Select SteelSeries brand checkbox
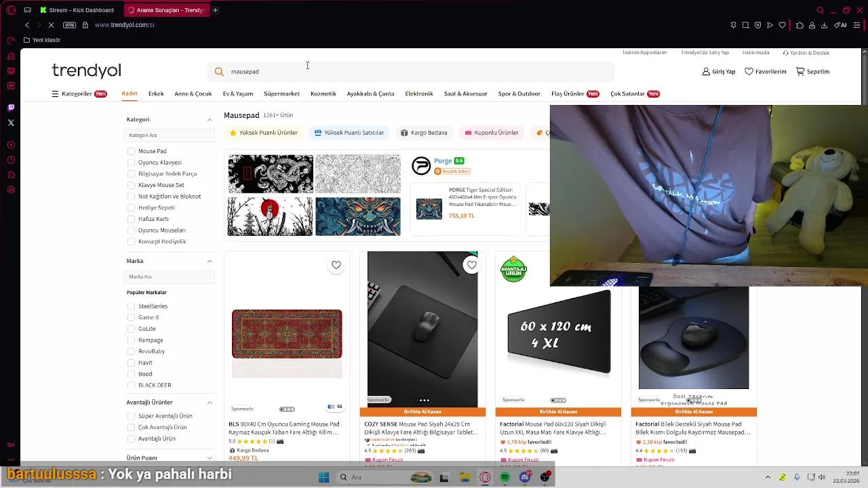The image size is (868, 488). pyautogui.click(x=132, y=306)
